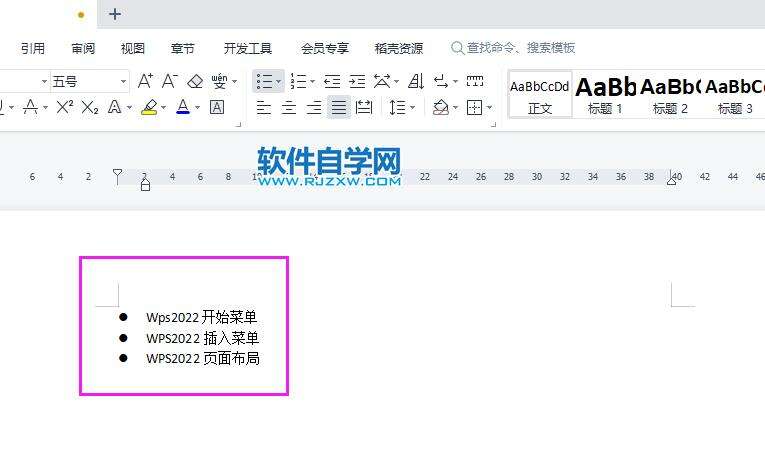Clear formatting with the eraser icon
The image size is (765, 459).
click(195, 81)
